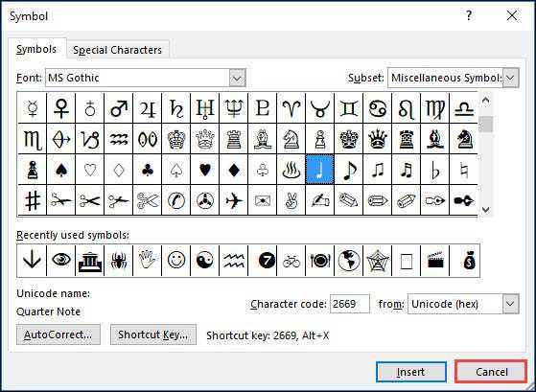This screenshot has height=392, width=536.
Task: Pick the victory hand symbol
Action: click(291, 200)
